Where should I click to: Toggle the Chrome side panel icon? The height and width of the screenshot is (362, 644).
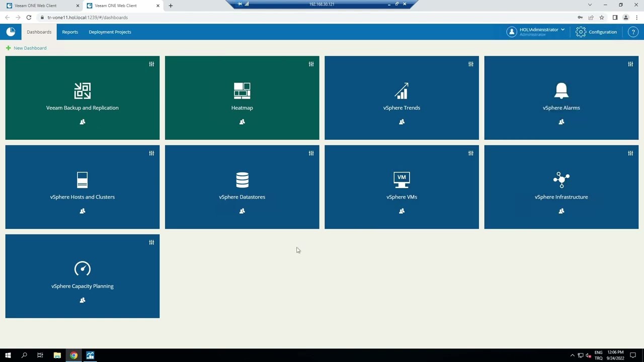pos(615,18)
